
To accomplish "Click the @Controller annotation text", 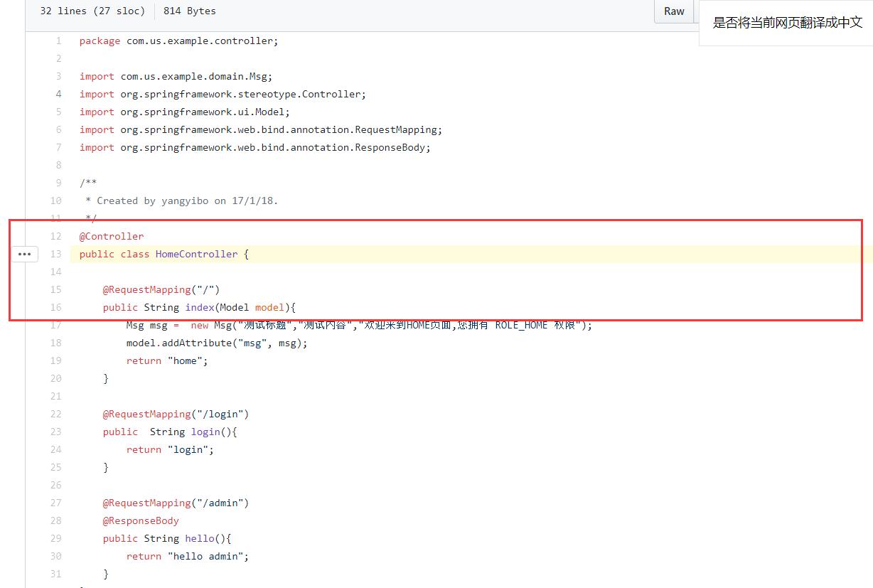I will click(x=112, y=237).
